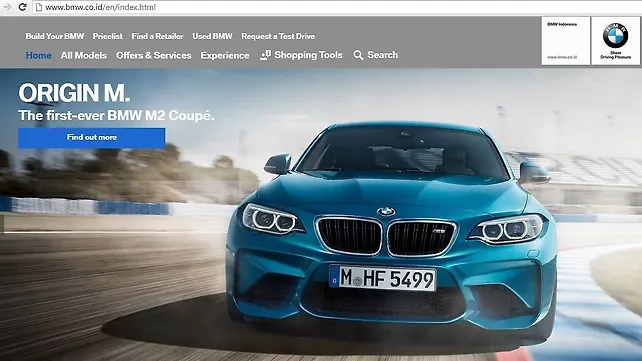642x361 pixels.
Task: Click the www.bmw.co.id text in the BMW Indonesia tile
Action: coord(562,57)
